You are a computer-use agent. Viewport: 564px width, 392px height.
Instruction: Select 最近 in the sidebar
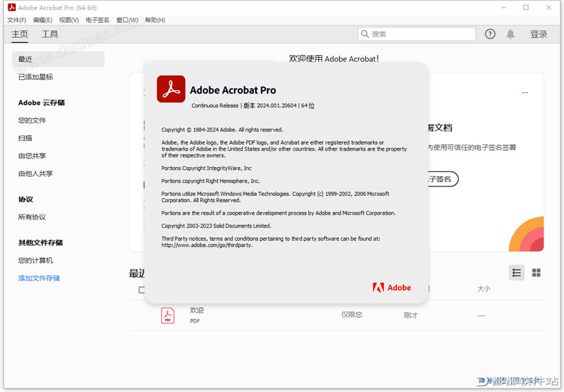point(58,59)
